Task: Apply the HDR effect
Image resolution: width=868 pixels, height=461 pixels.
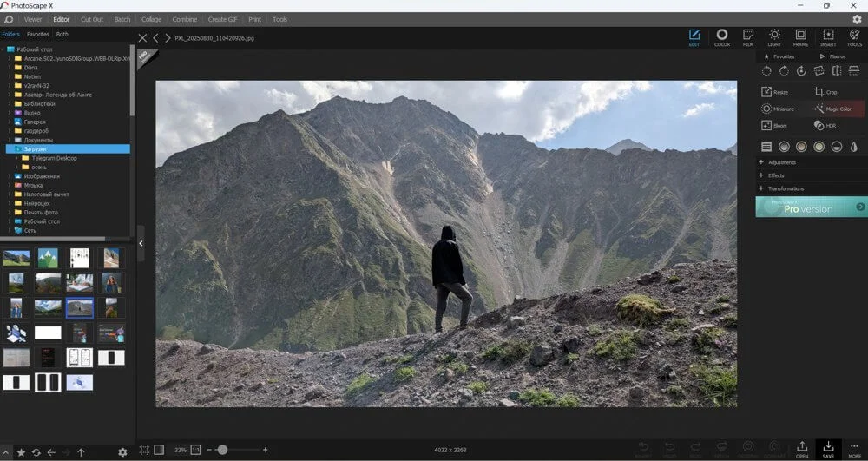Action: (x=825, y=126)
